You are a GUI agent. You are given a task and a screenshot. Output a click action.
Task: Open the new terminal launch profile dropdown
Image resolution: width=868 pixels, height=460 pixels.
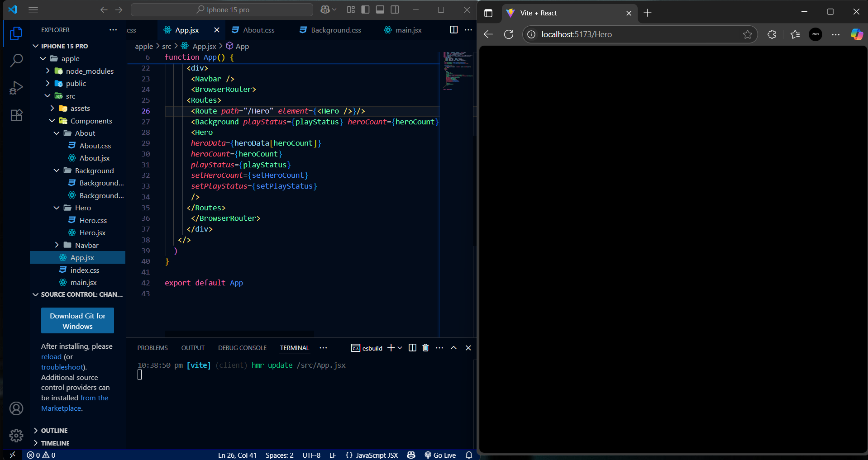coord(400,348)
